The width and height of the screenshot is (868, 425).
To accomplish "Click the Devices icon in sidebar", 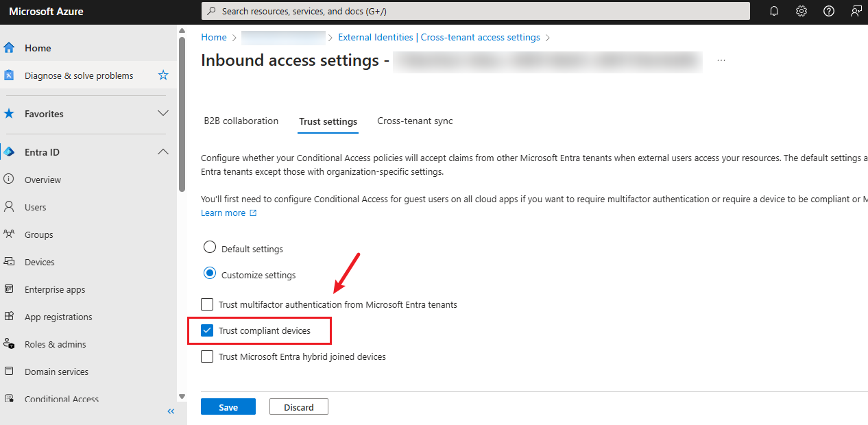I will [9, 262].
